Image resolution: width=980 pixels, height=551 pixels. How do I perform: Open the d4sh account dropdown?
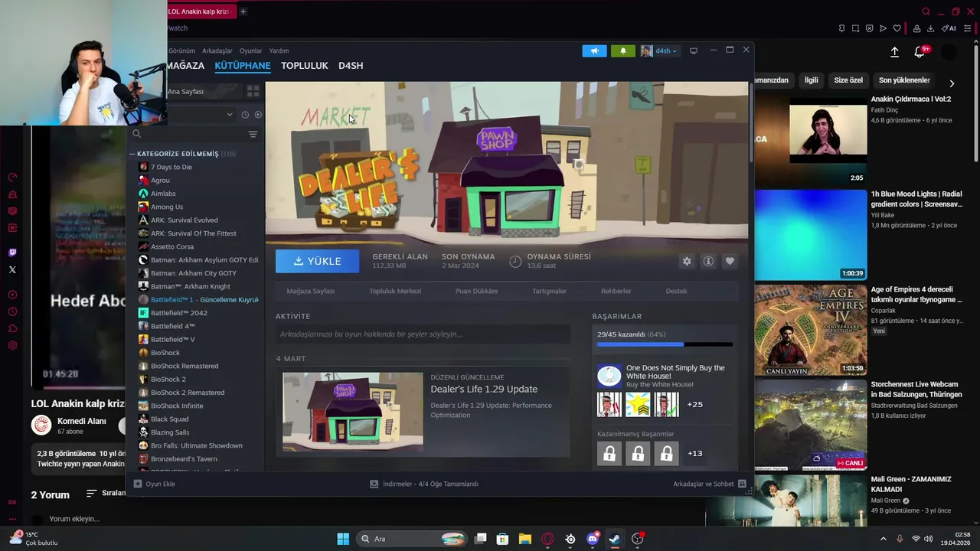[x=659, y=51]
